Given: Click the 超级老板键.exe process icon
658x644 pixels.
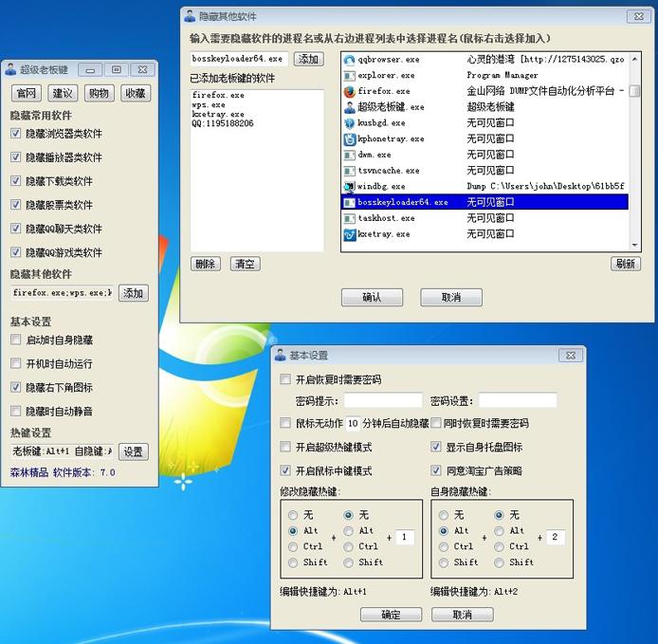Looking at the screenshot, I should 349,107.
